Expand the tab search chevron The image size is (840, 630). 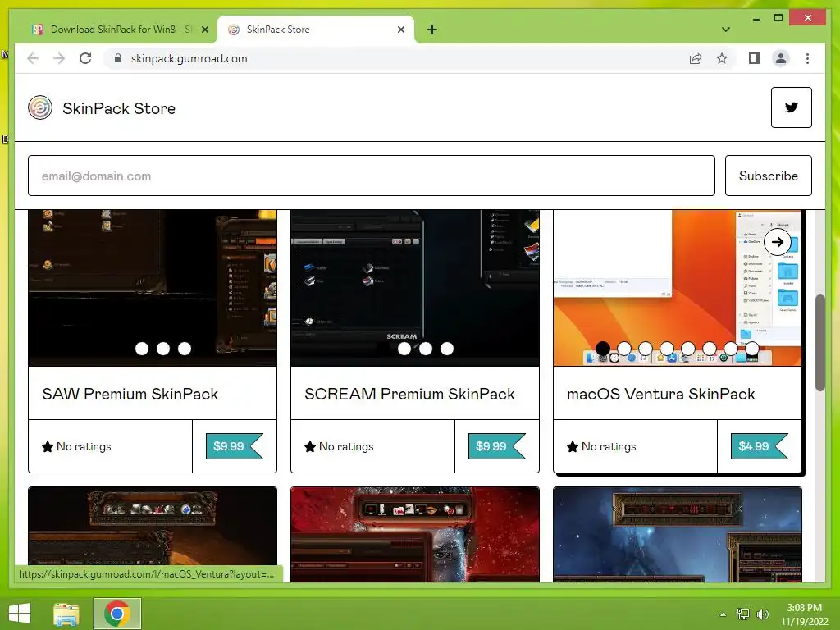pos(725,30)
